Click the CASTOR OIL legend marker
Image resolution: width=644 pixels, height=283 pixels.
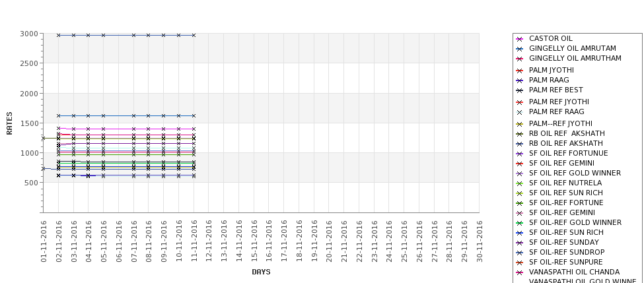520,39
